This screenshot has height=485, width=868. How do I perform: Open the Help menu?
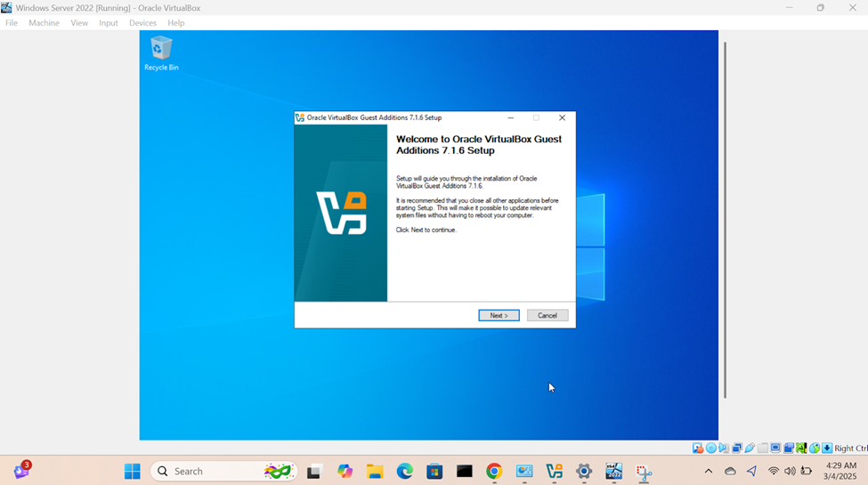tap(176, 23)
